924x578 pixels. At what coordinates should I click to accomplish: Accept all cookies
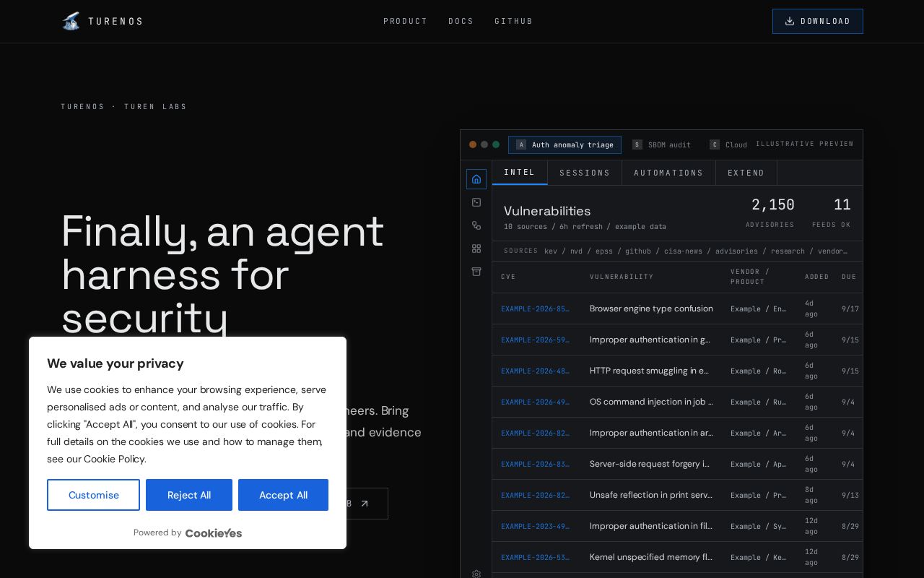[283, 495]
